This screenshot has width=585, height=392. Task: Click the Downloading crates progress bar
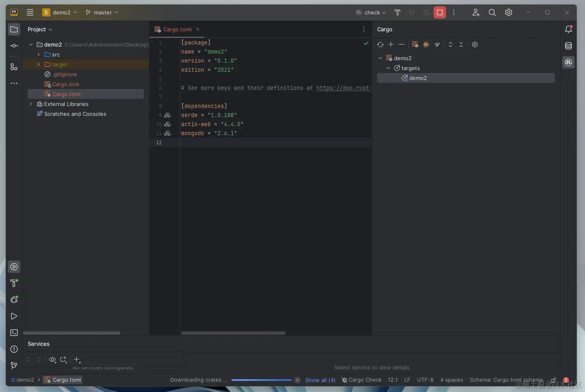click(x=262, y=380)
